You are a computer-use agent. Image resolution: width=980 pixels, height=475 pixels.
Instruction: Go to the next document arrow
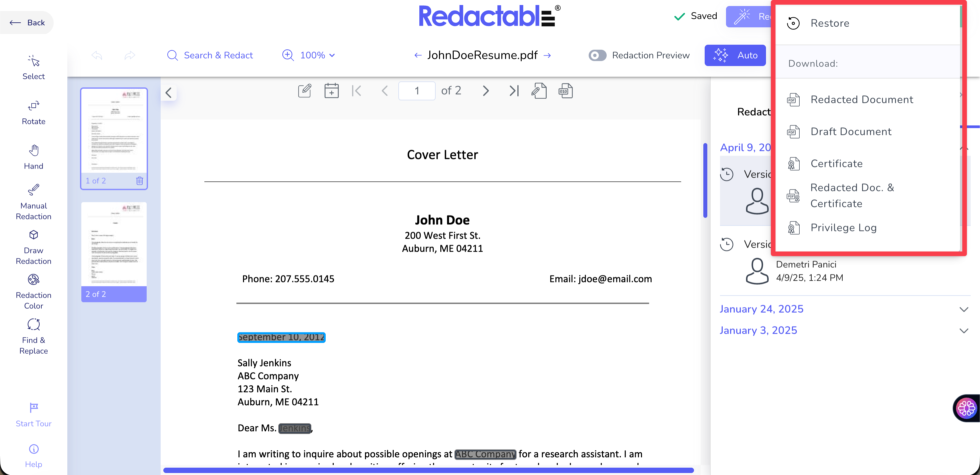(547, 56)
